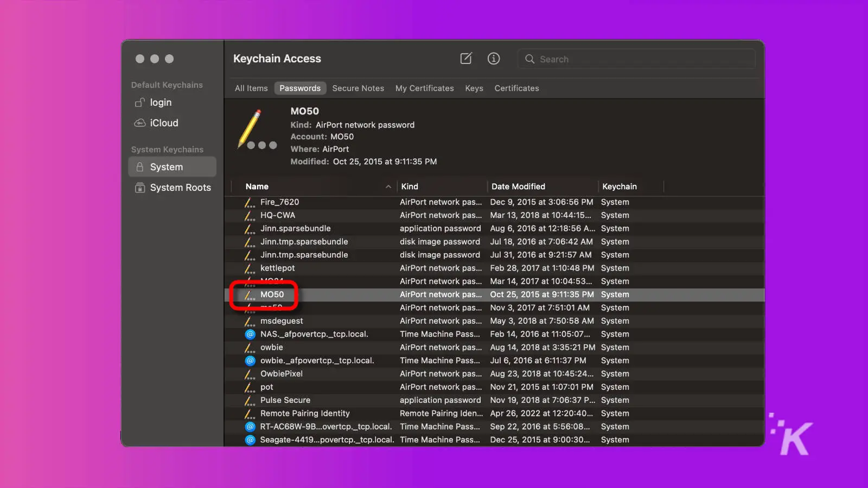868x488 pixels.
Task: Select the RT-AC68W-9B...overtcp._tcp.local. entry name
Action: click(x=325, y=427)
